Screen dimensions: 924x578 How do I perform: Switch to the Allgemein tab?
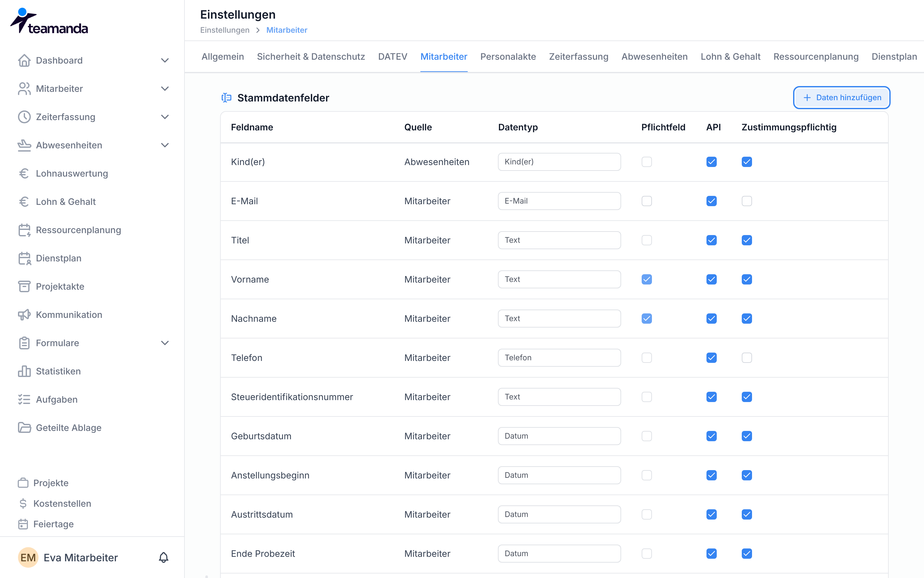pyautogui.click(x=223, y=57)
